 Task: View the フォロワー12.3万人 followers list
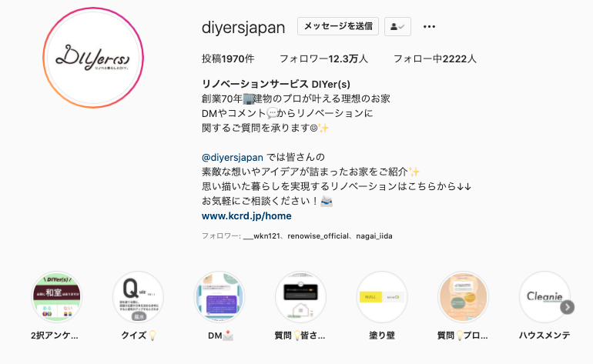323,58
